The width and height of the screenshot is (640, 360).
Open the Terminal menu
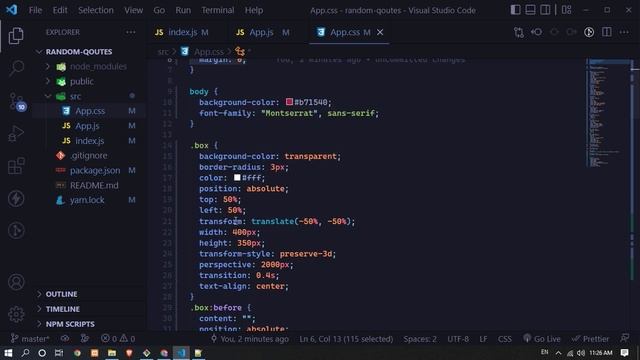point(218,10)
